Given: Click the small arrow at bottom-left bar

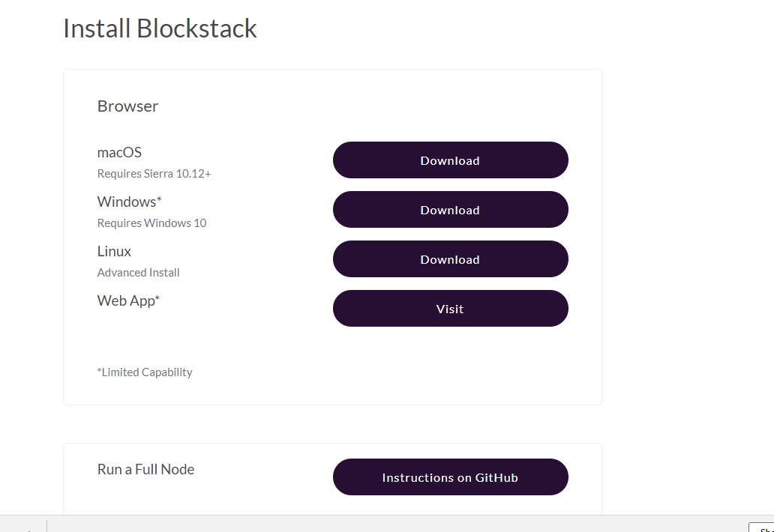Looking at the screenshot, I should (28, 529).
